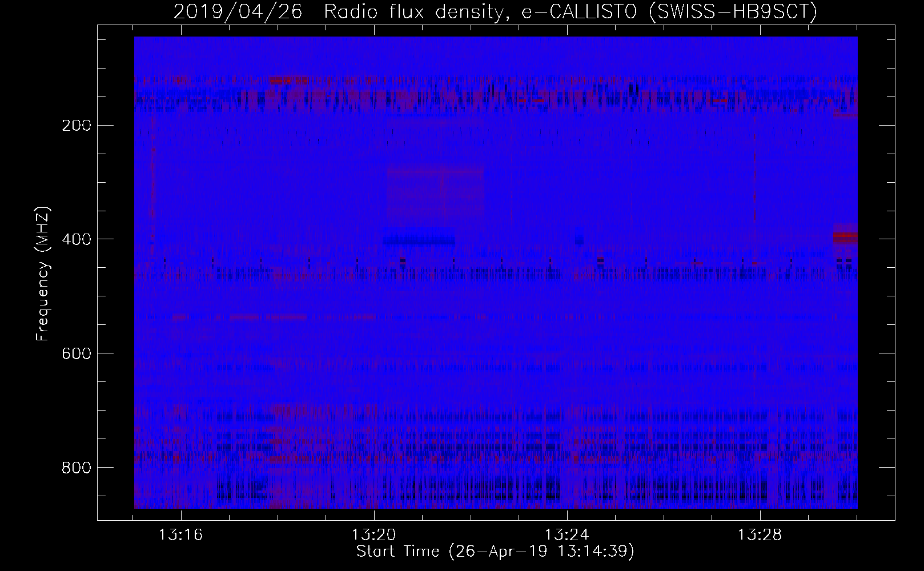Click the 200 frequency tick label
924x571 pixels.
coord(76,125)
